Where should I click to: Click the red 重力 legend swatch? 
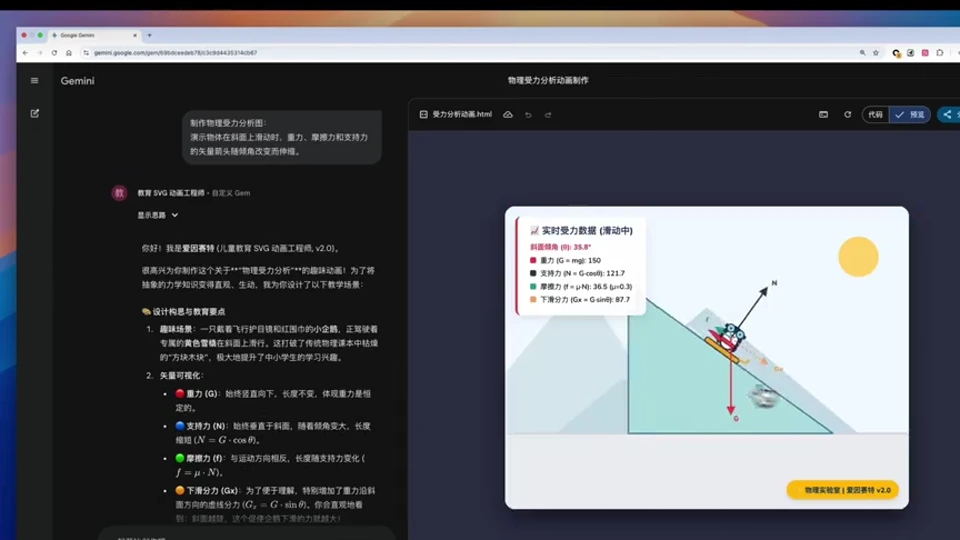point(533,260)
